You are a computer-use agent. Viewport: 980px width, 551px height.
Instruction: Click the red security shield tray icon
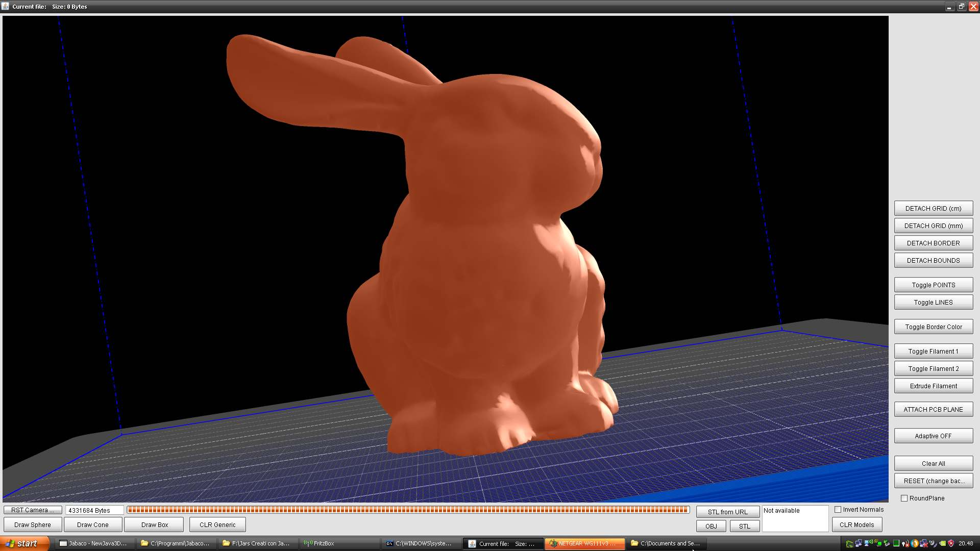click(951, 543)
